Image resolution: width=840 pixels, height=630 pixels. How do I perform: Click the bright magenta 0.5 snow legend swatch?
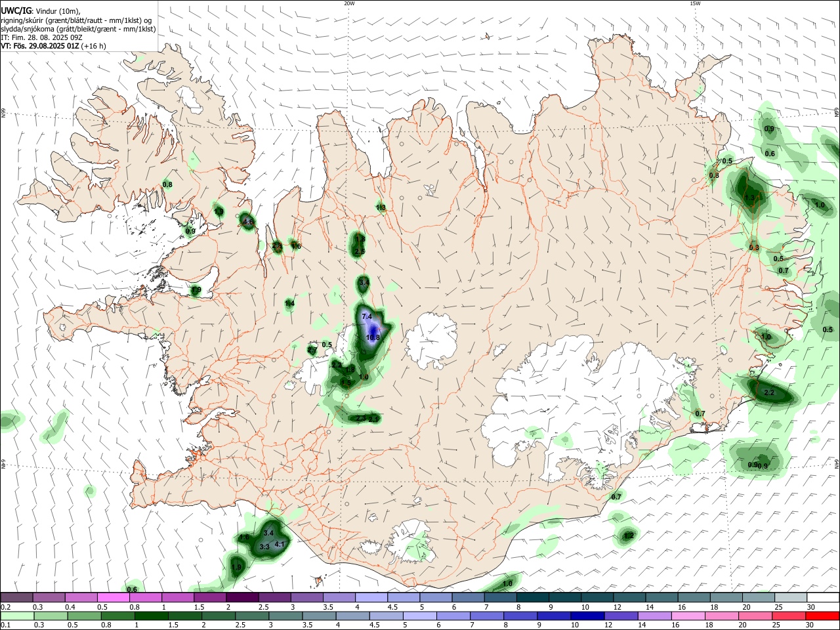[112, 597]
